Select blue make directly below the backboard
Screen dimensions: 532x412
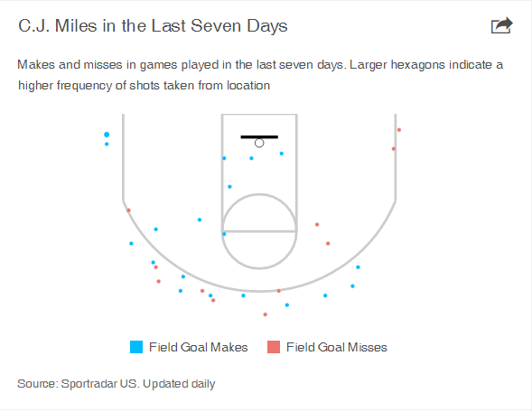[251, 158]
